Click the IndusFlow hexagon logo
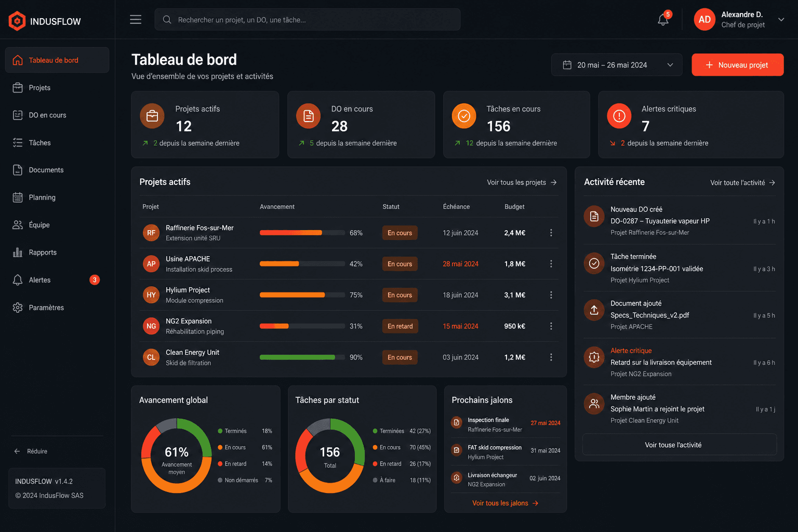 17,21
